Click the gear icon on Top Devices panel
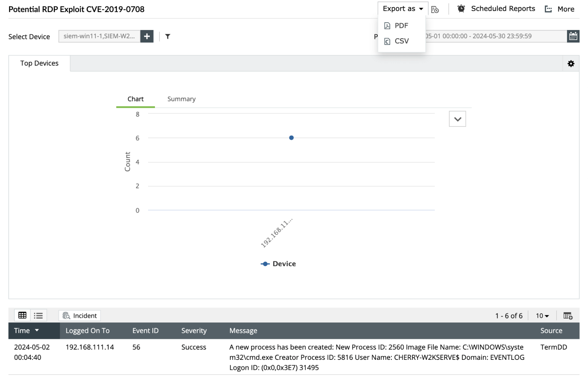The height and width of the screenshot is (380, 588). point(571,63)
